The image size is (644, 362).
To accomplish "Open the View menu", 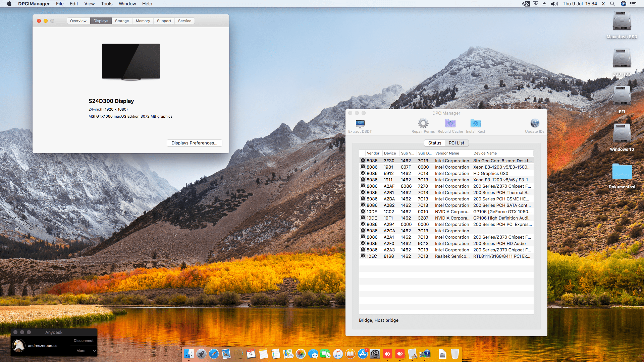I will point(89,4).
